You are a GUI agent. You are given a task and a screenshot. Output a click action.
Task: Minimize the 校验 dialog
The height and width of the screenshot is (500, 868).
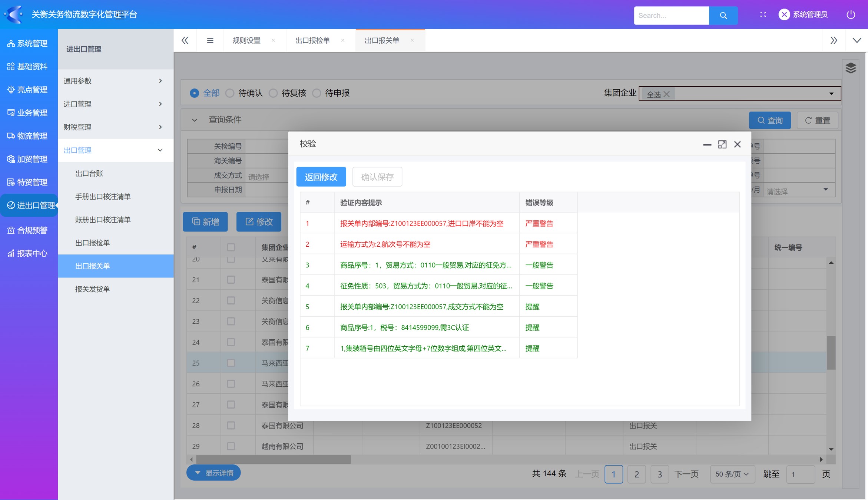(x=707, y=144)
